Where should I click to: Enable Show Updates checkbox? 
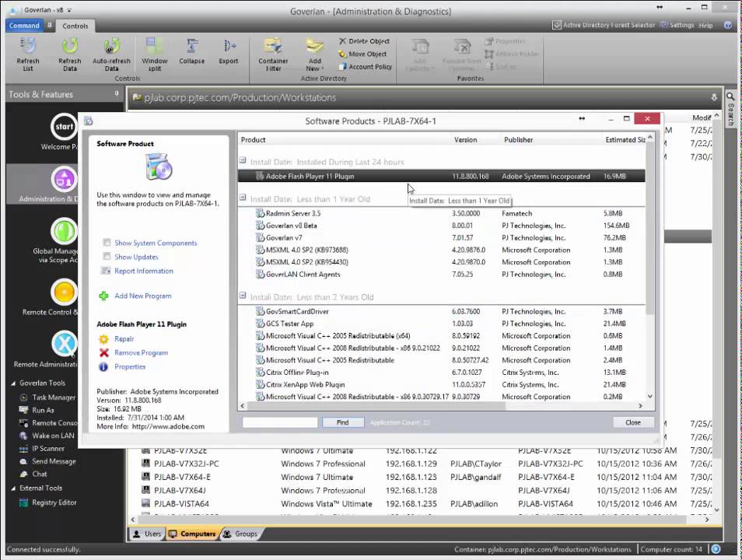pos(107,257)
